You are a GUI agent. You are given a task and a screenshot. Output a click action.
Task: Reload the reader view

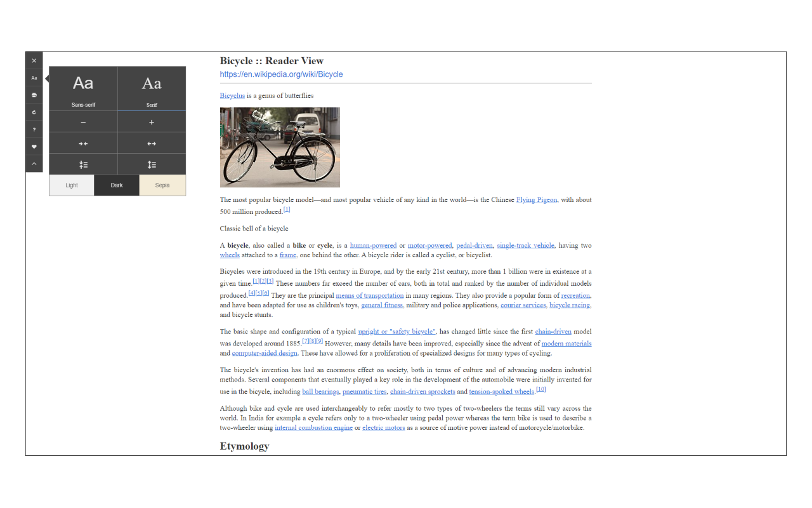click(x=34, y=112)
